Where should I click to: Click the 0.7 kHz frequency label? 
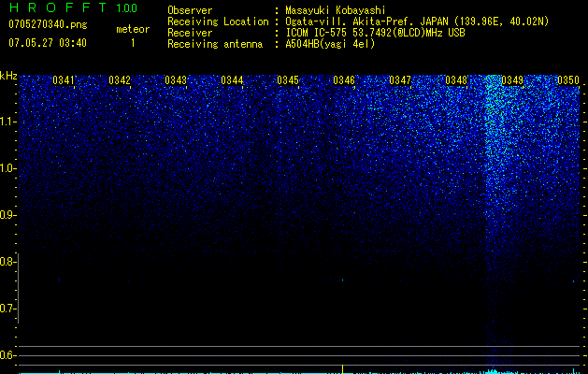click(7, 309)
